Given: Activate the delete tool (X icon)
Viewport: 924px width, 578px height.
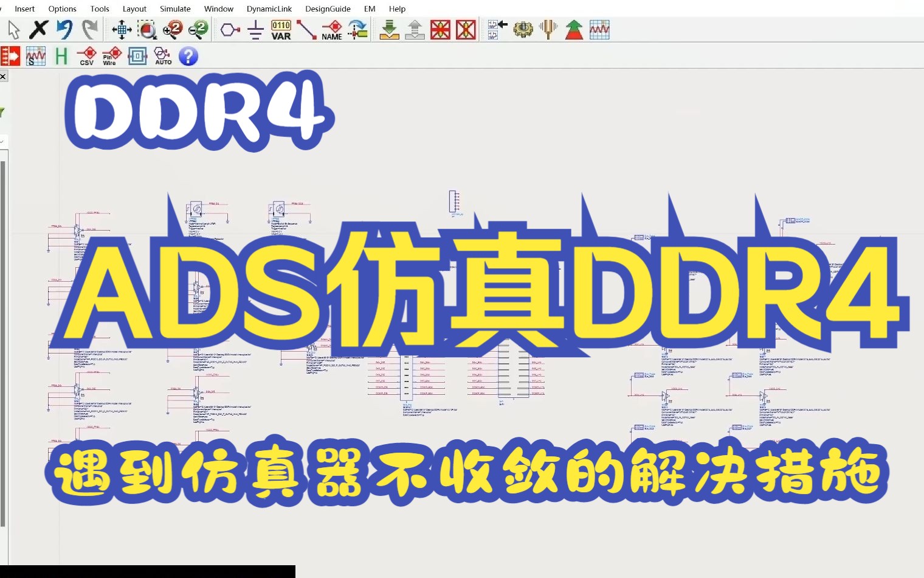Looking at the screenshot, I should point(38,29).
